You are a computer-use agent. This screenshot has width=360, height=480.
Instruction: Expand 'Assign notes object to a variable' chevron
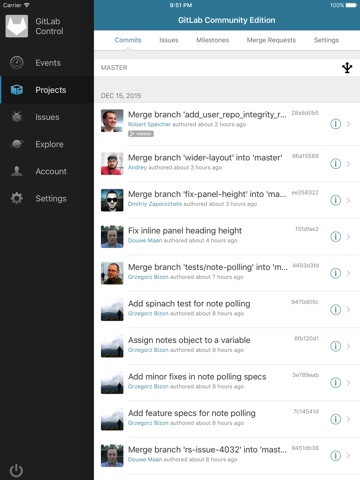pyautogui.click(x=348, y=346)
